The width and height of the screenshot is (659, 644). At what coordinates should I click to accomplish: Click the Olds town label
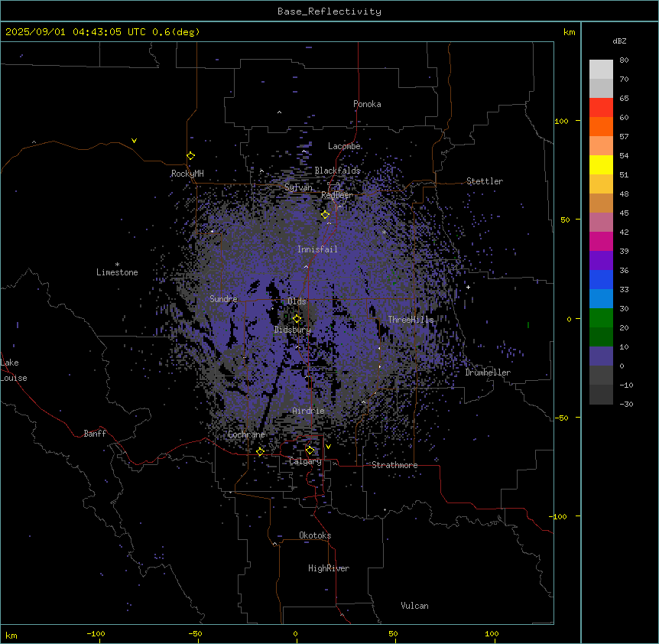click(x=297, y=301)
